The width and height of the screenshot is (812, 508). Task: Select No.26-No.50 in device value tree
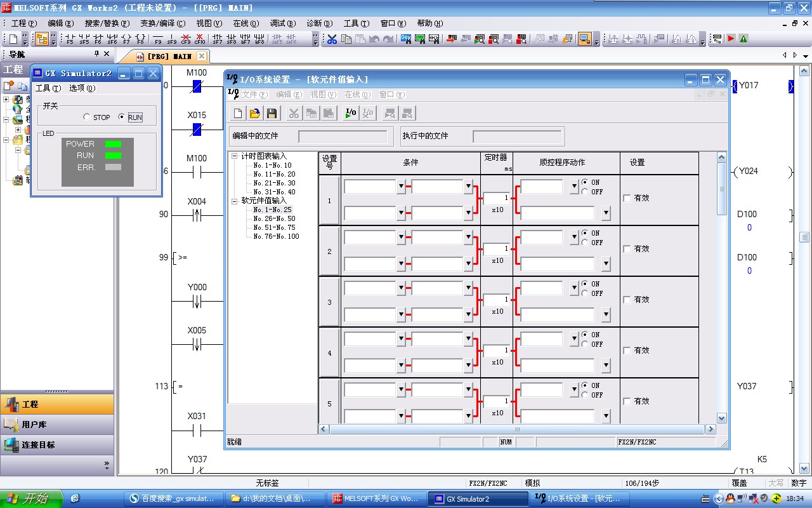click(x=274, y=218)
